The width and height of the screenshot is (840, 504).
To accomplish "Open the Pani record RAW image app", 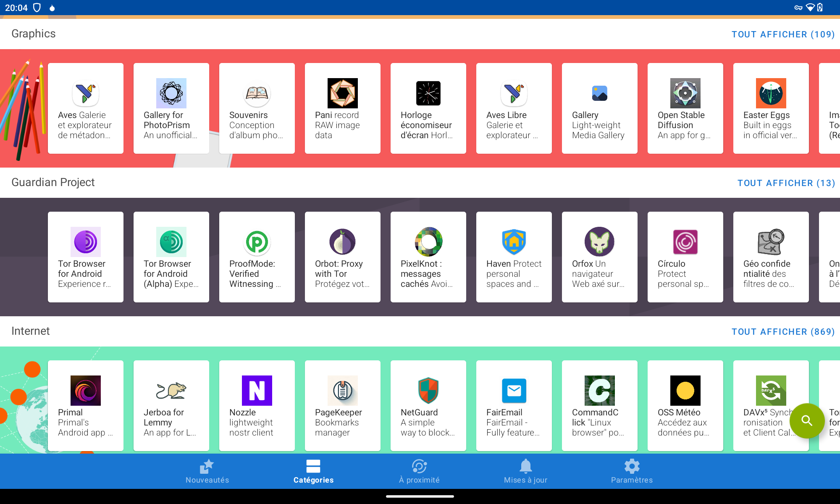I will pos(342,108).
